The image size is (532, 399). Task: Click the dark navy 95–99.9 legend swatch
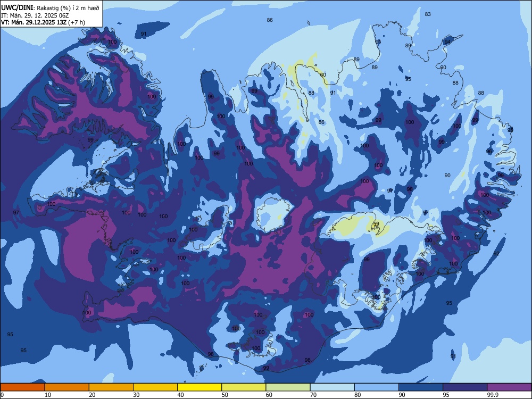point(465,387)
